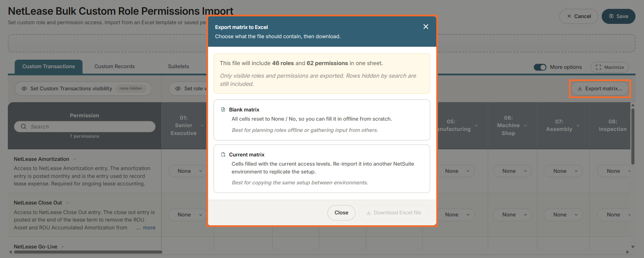Screen dimensions: 644x258
Task: Click the "Export matrix to Excel" dialog title
Action: (x=241, y=27)
